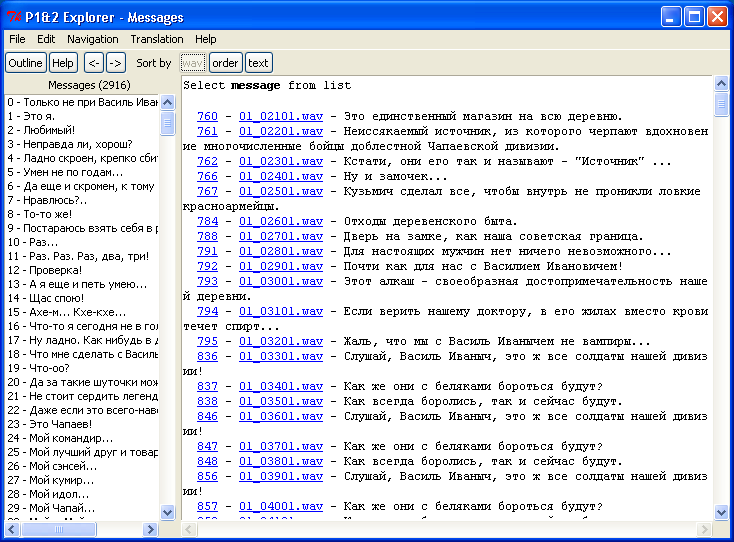Open the 01_02101.wav link
Image resolution: width=734 pixels, height=542 pixels.
coord(281,116)
